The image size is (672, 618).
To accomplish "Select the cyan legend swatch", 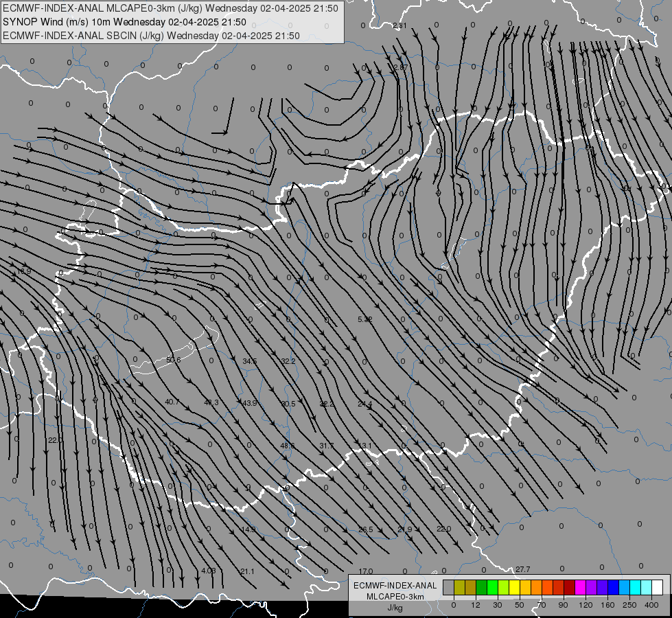I will pyautogui.click(x=636, y=588).
